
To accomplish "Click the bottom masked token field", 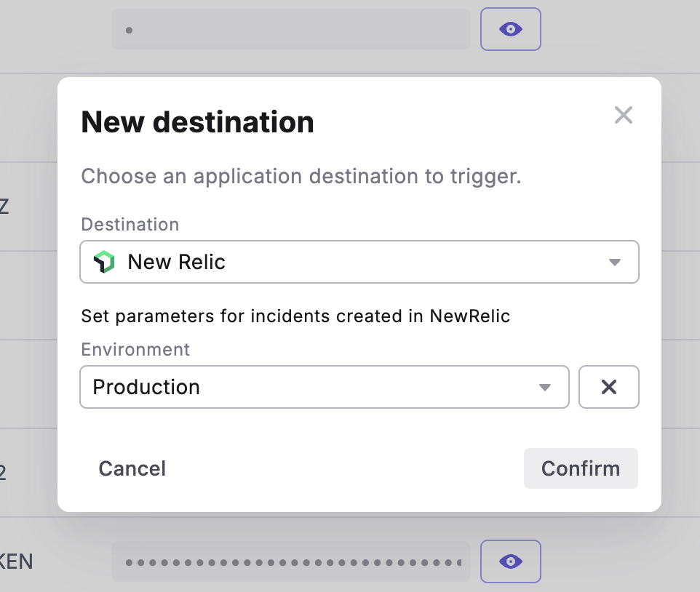I will pyautogui.click(x=291, y=561).
